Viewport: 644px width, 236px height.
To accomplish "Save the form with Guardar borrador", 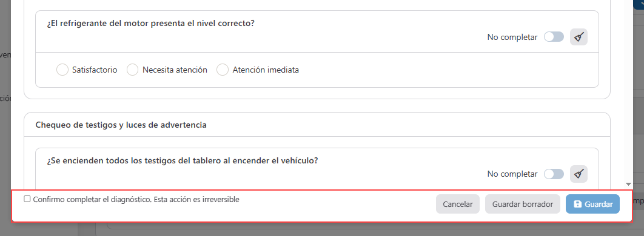I will 523,204.
